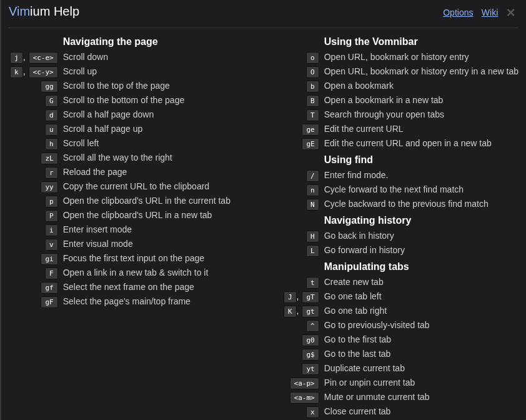Click the 'gF' main frame key badge
This screenshot has width=526, height=420.
click(x=49, y=302)
